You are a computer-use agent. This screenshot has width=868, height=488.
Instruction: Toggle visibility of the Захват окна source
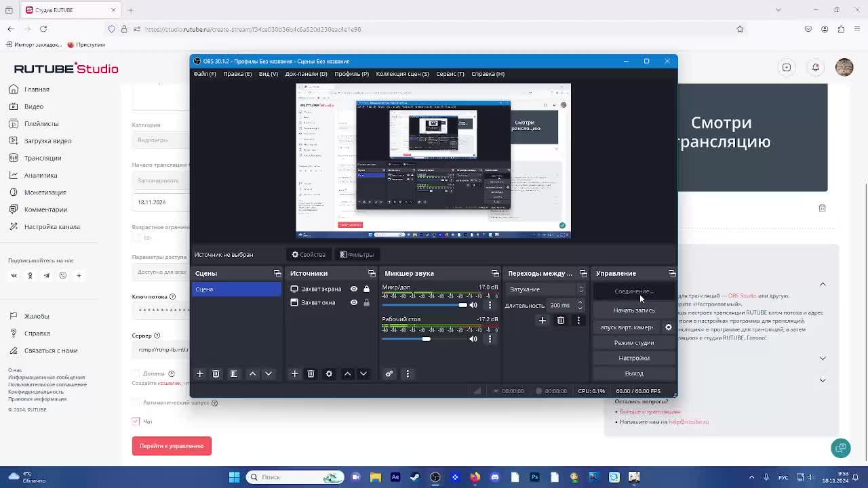click(x=353, y=302)
